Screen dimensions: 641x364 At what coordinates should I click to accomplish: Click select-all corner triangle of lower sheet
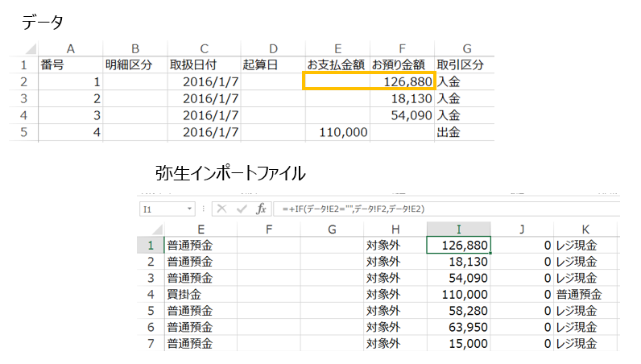(157, 230)
